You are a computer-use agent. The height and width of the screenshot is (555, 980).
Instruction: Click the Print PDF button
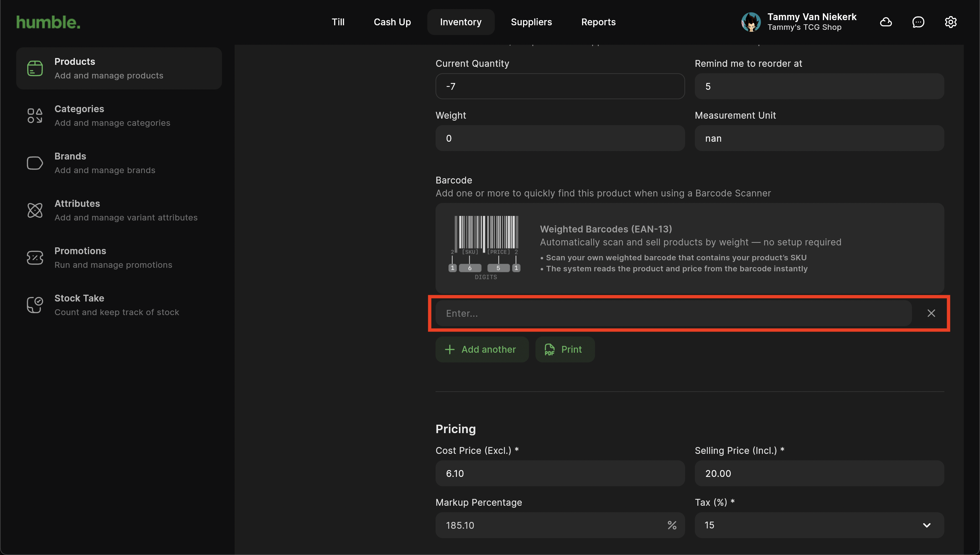565,349
